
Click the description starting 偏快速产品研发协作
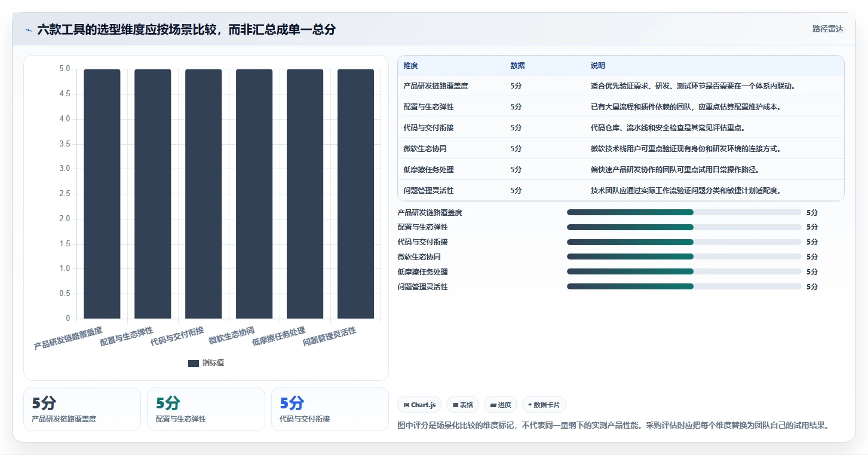[x=675, y=170]
